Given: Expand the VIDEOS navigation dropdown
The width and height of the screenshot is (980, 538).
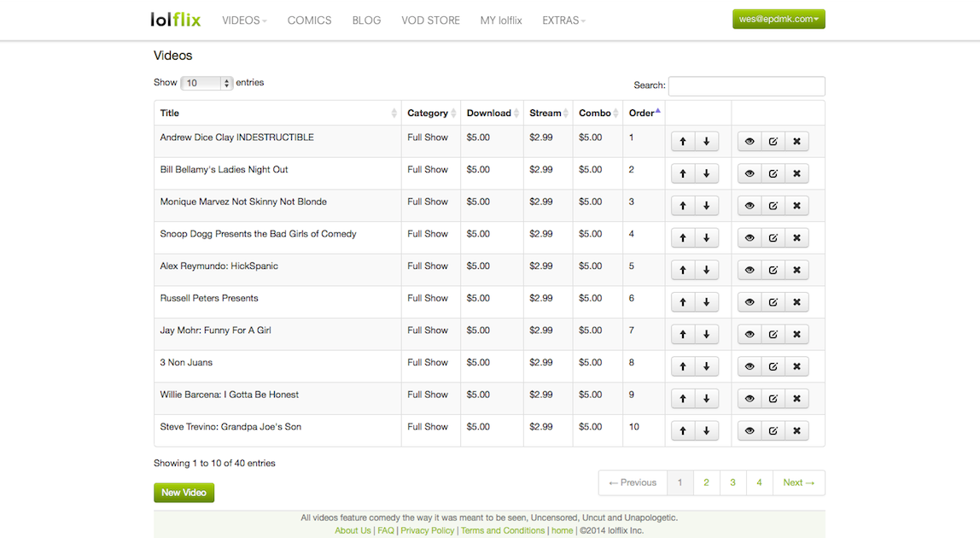Looking at the screenshot, I should 244,20.
